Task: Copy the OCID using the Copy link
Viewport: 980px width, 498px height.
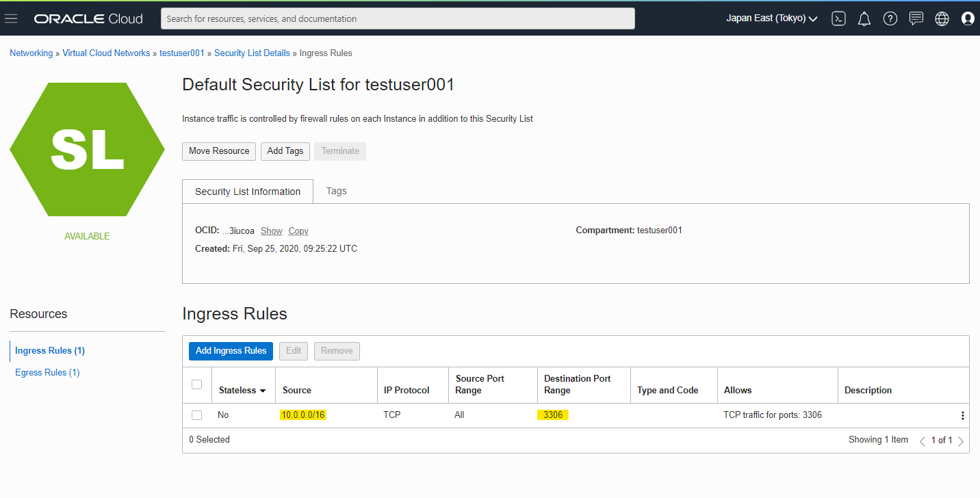Action: click(298, 231)
